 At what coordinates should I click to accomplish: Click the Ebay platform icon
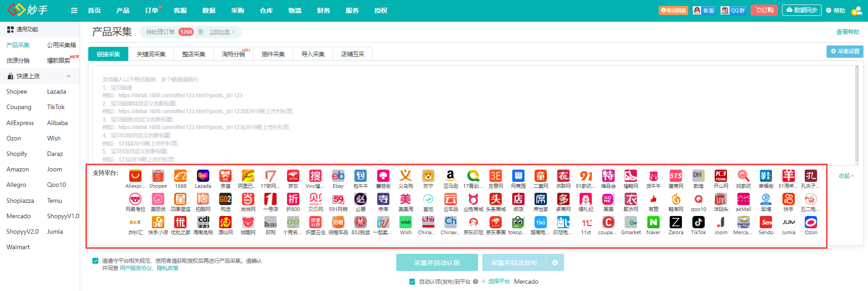[x=338, y=176]
